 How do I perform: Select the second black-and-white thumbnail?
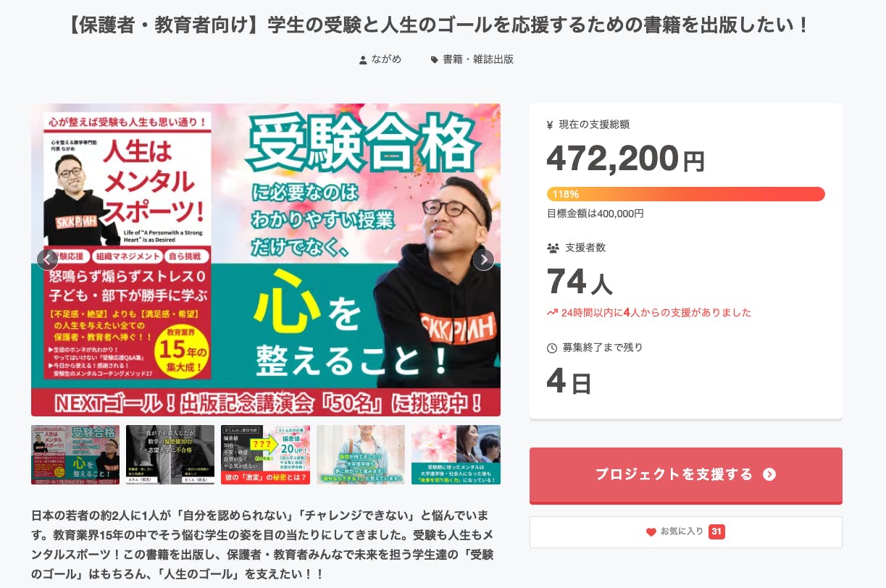170,455
